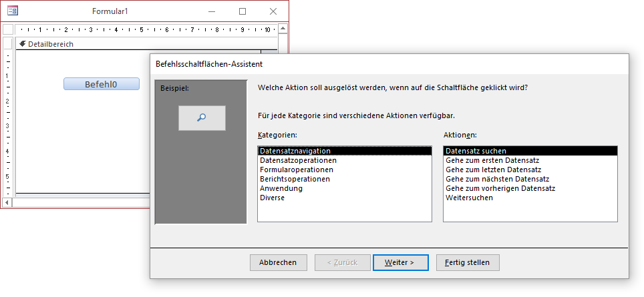The width and height of the screenshot is (644, 297).
Task: Choose Gehe zum vorherigen Datensatz
Action: pyautogui.click(x=530, y=189)
